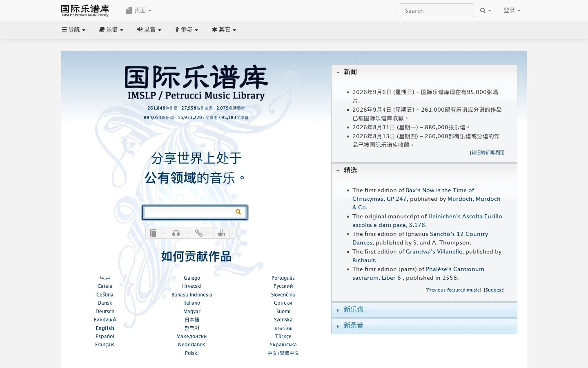
Task: Switch language to Svenska
Action: click(x=283, y=320)
